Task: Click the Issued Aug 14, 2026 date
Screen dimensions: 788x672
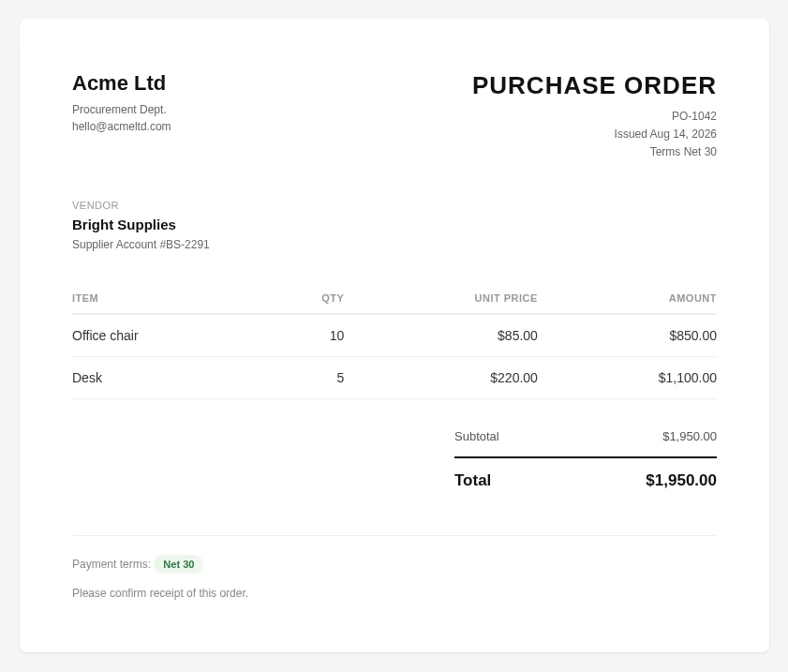Action: pos(665,134)
